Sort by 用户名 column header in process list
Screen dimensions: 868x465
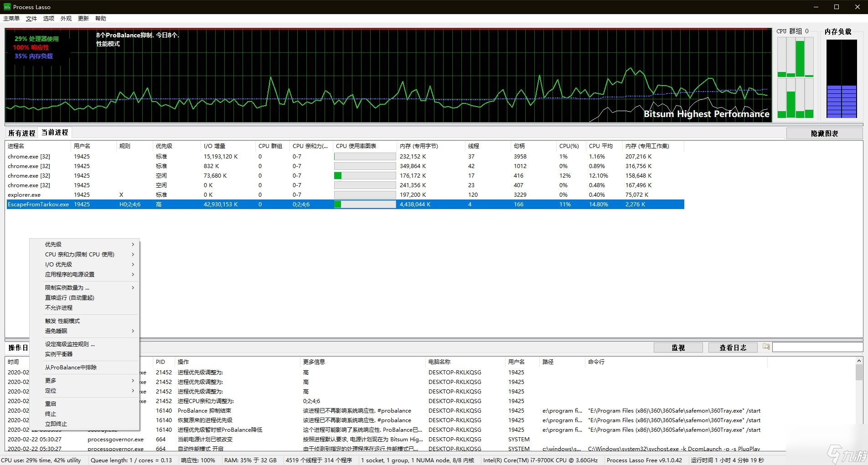point(94,146)
